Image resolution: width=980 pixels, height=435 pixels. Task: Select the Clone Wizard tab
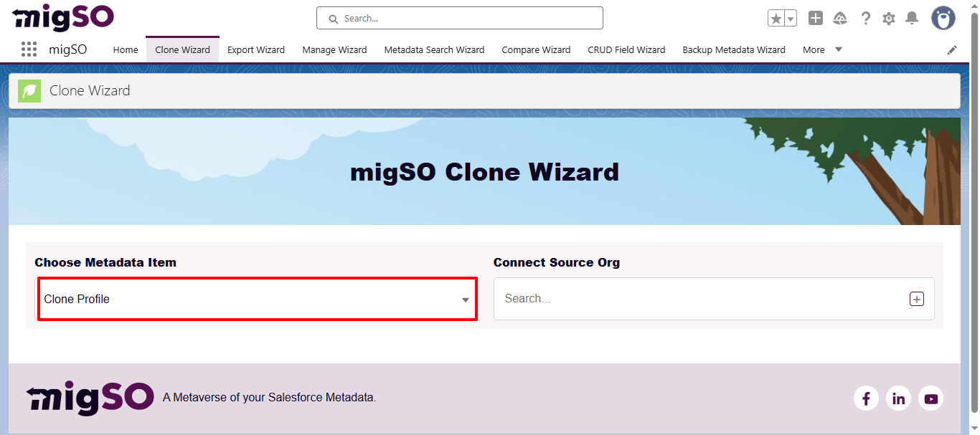182,49
